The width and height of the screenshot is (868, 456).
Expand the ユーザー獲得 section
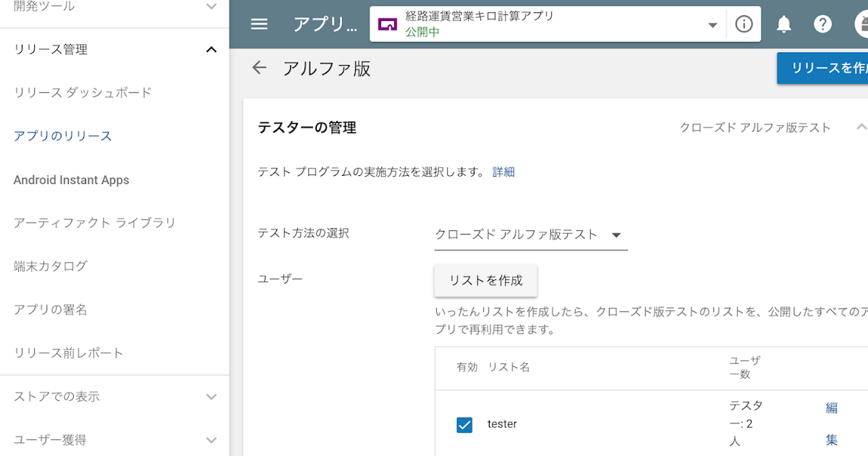[211, 440]
